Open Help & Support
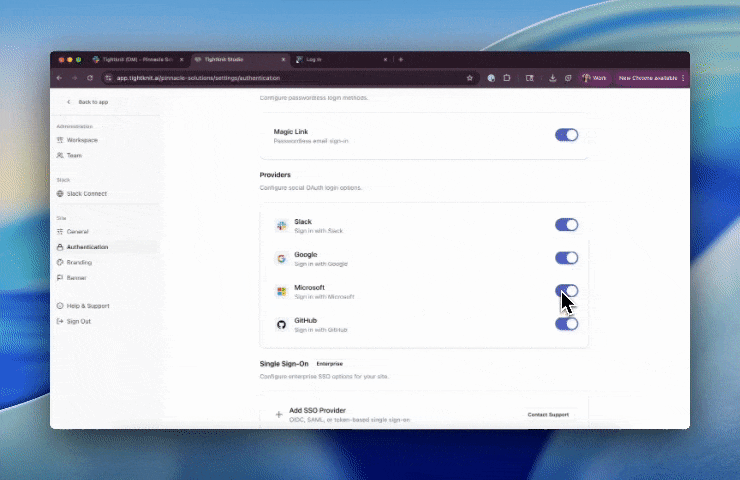Screen dimensions: 740x480 click(x=87, y=306)
